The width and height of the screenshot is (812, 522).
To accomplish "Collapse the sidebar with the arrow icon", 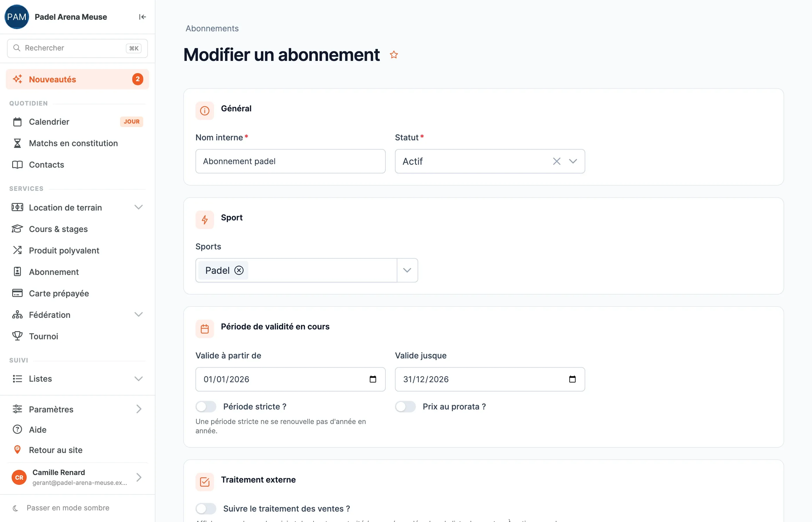I will click(142, 17).
